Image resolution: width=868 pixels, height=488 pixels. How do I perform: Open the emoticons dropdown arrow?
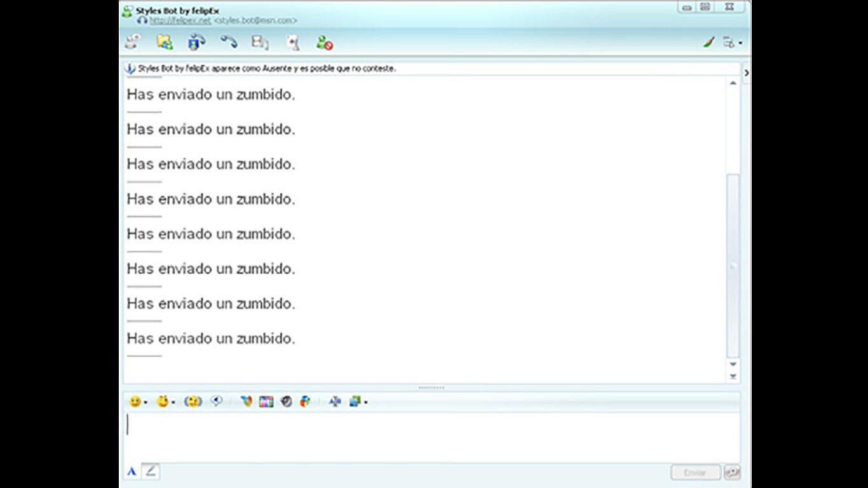click(146, 403)
